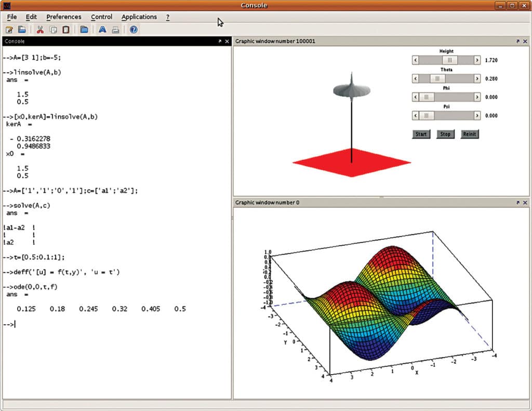Open the Applications menu
This screenshot has width=532, height=411.
(x=138, y=17)
